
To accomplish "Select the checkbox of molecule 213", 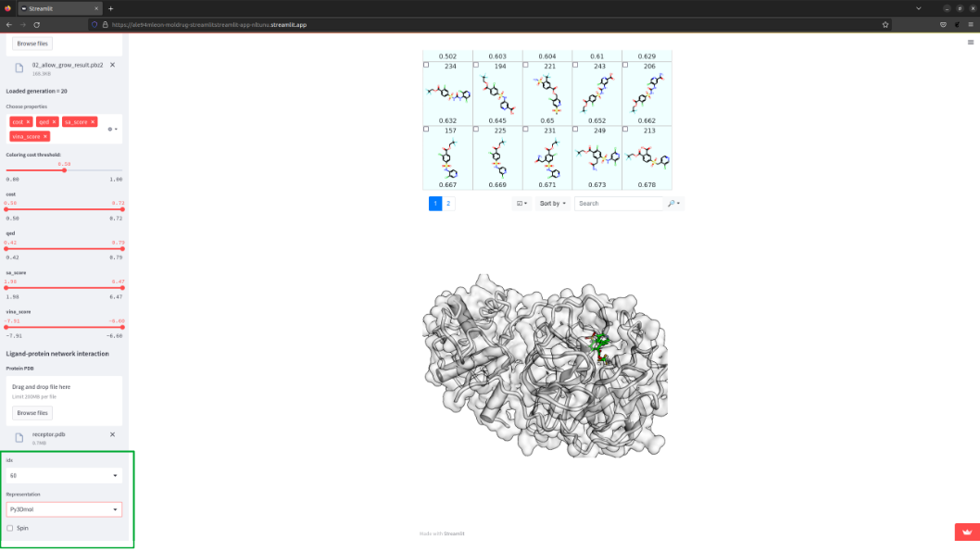I will [625, 130].
